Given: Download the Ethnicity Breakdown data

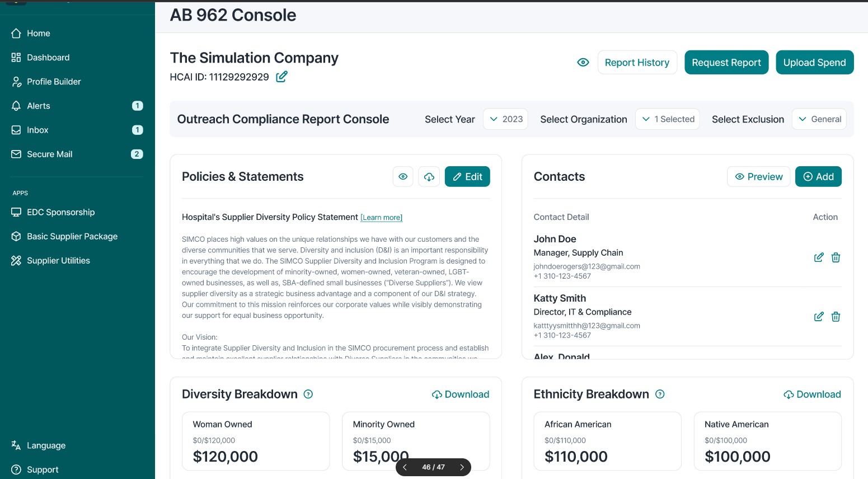Looking at the screenshot, I should click(x=812, y=395).
